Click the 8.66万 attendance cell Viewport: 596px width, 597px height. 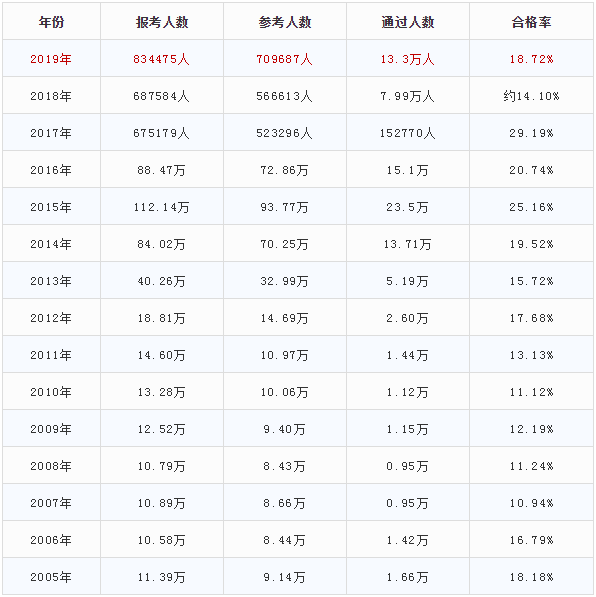coord(285,503)
